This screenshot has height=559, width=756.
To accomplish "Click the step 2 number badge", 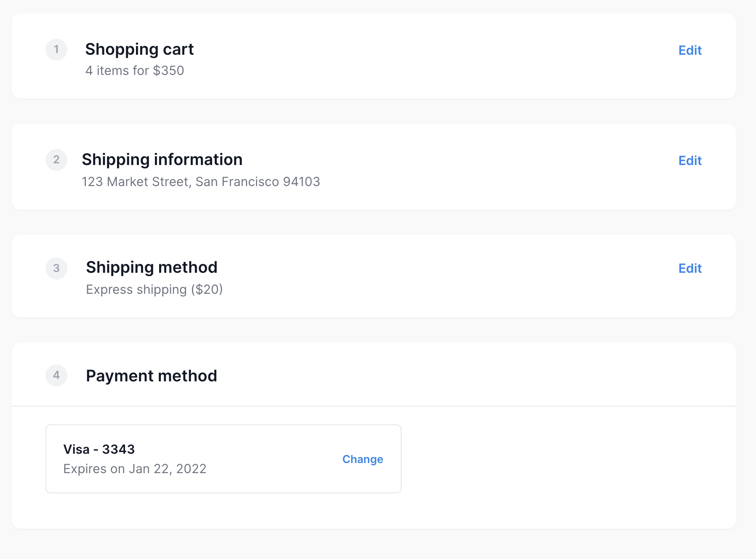I will (56, 160).
